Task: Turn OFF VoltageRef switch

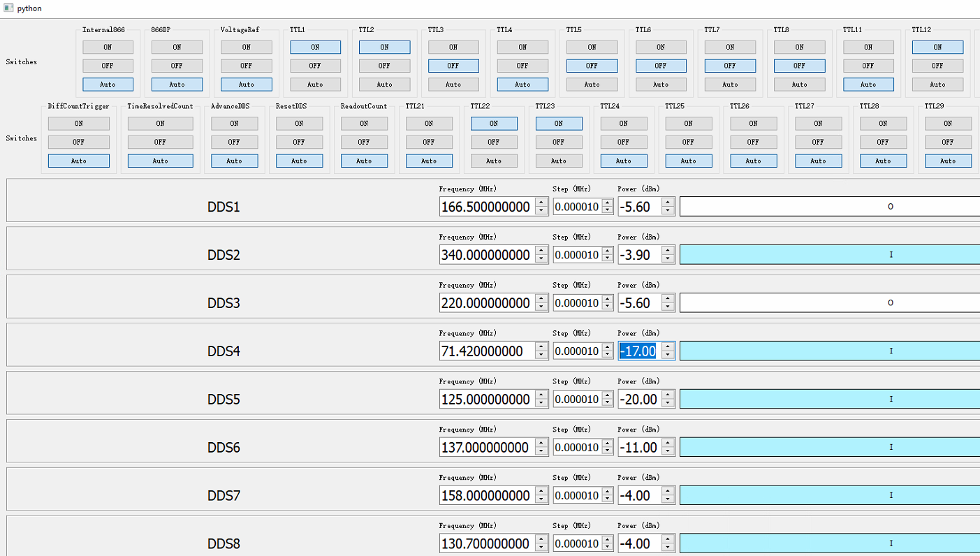Action: [246, 65]
